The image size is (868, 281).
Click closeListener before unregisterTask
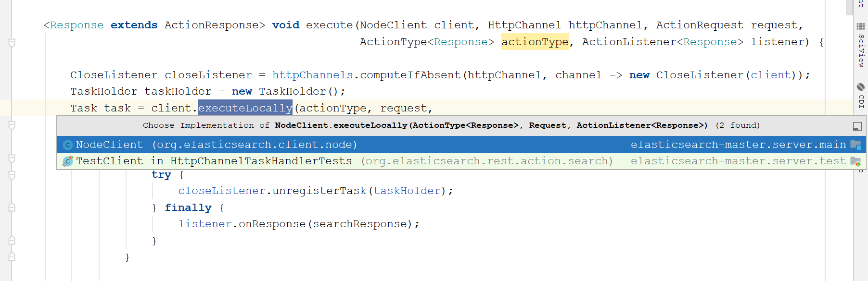click(x=221, y=191)
